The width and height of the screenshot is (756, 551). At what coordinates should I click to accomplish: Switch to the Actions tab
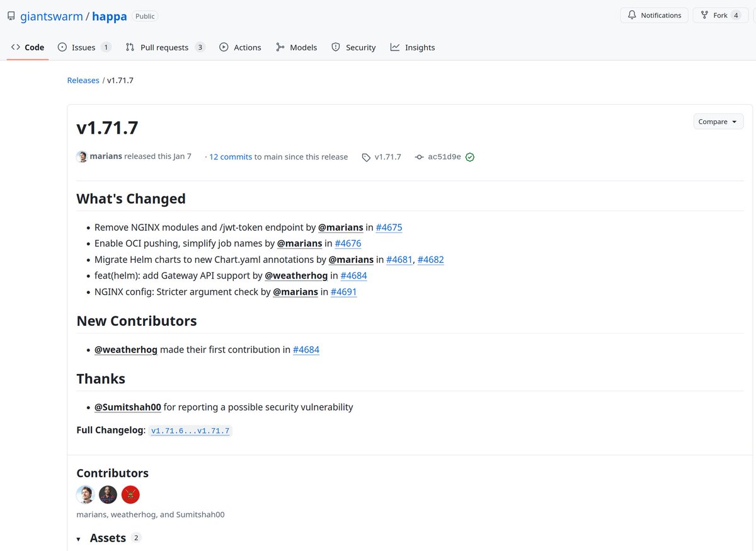tap(240, 47)
